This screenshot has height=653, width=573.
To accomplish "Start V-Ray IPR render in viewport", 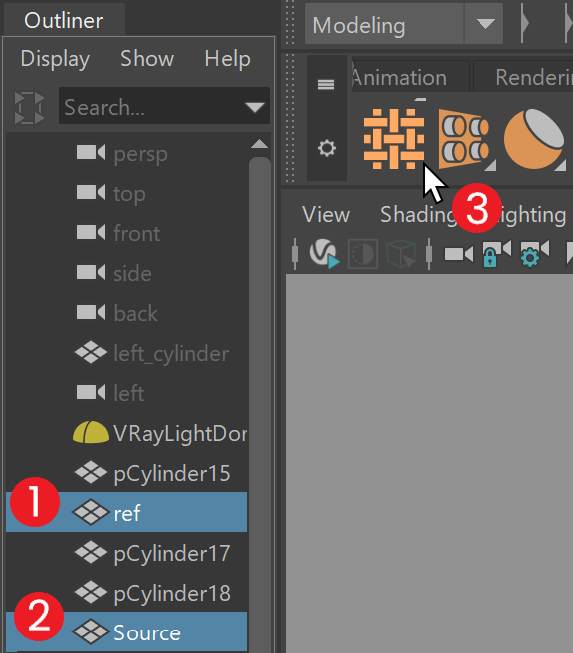I will tap(324, 253).
